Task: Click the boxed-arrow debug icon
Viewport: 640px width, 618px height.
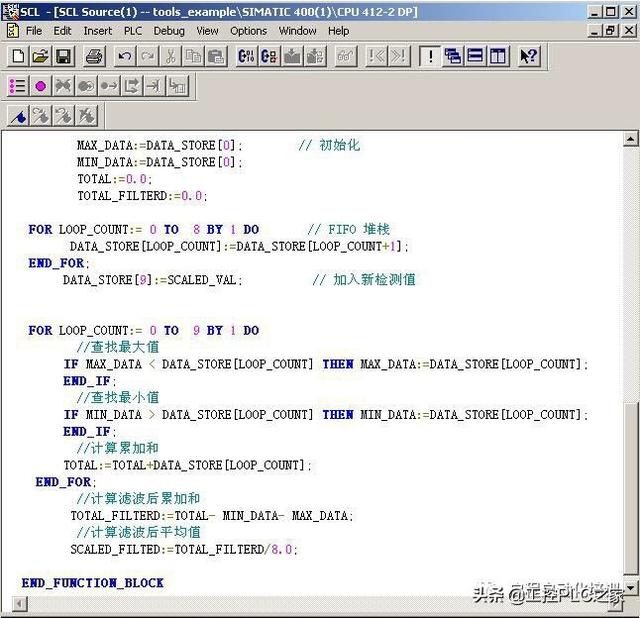Action: tap(132, 86)
